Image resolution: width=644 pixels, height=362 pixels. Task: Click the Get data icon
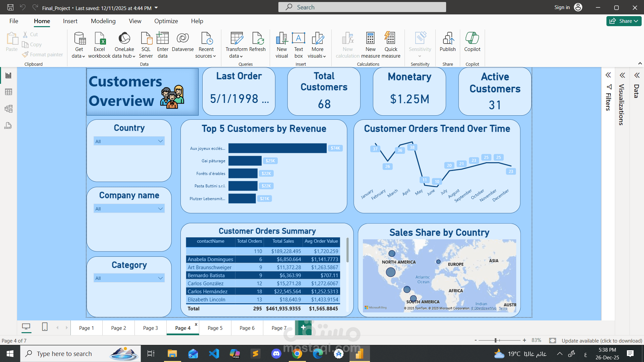tap(79, 39)
